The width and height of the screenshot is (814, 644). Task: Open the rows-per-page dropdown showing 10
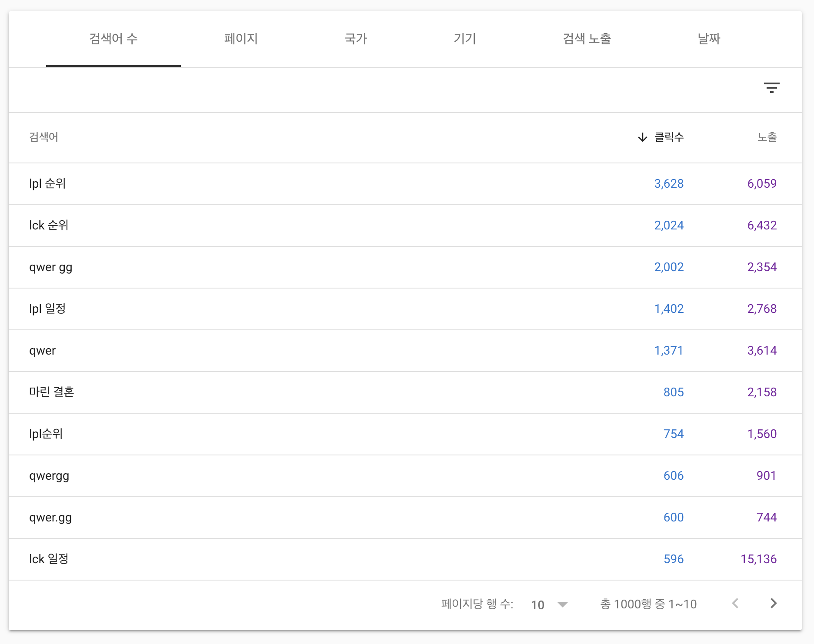pyautogui.click(x=549, y=604)
